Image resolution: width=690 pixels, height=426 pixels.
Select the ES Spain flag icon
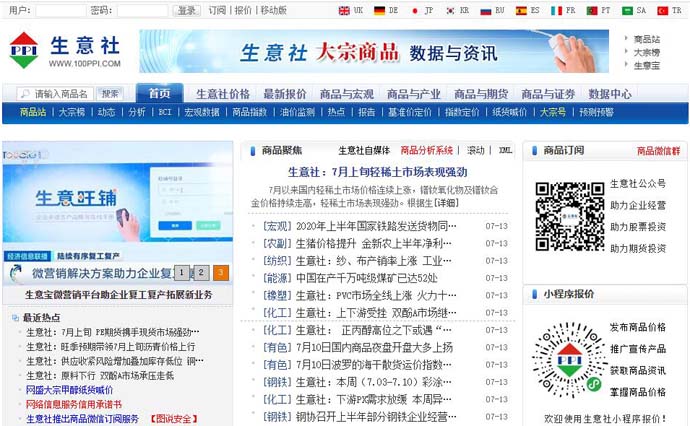pos(521,11)
